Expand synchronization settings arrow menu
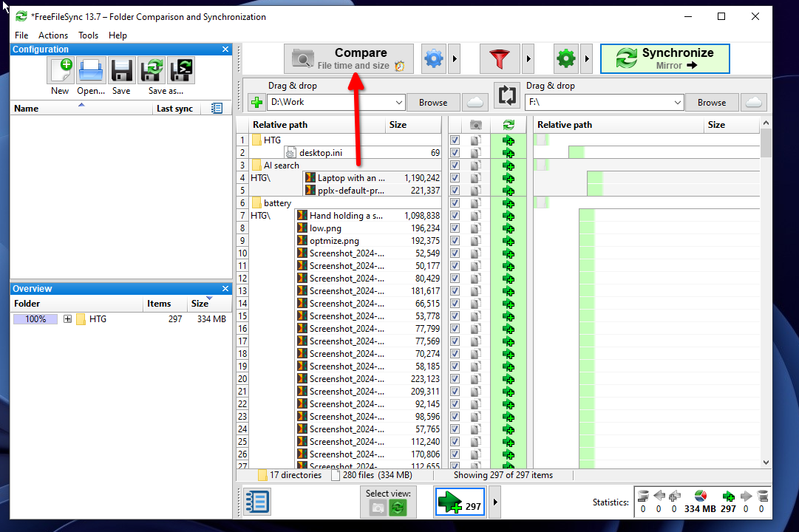The image size is (799, 532). click(587, 59)
